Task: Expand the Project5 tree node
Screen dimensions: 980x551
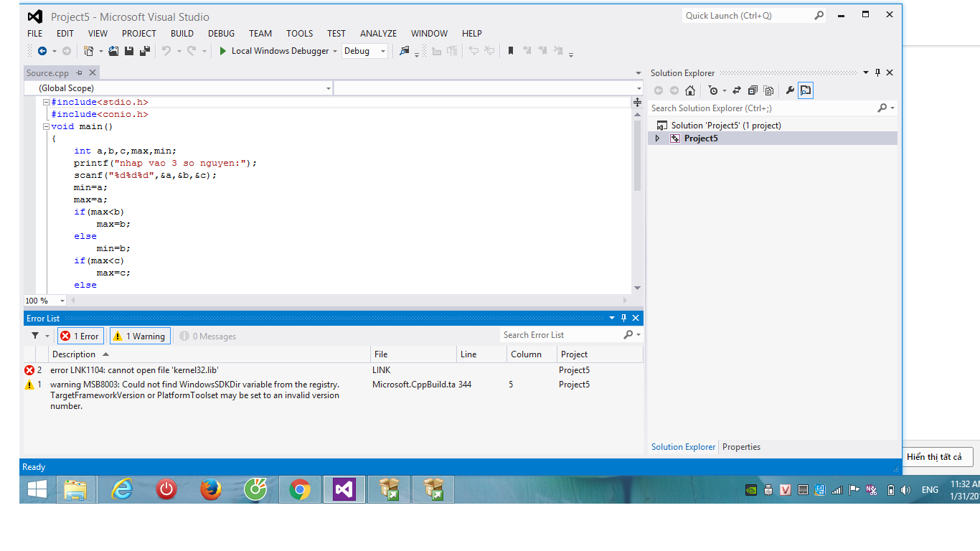Action: pos(657,138)
